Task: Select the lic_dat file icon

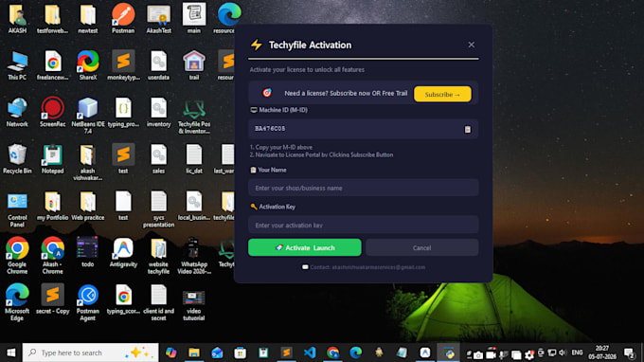Action: pos(194,159)
